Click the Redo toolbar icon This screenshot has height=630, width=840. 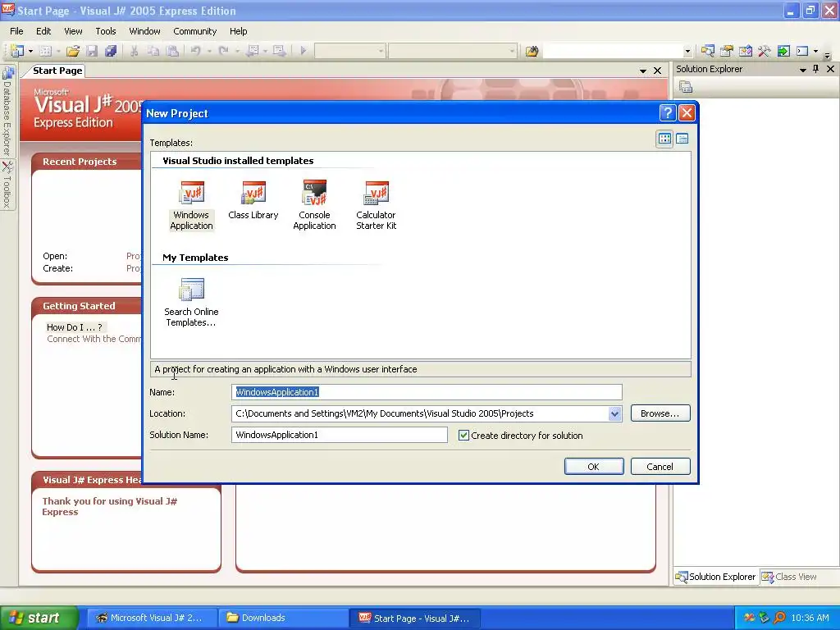coord(223,51)
